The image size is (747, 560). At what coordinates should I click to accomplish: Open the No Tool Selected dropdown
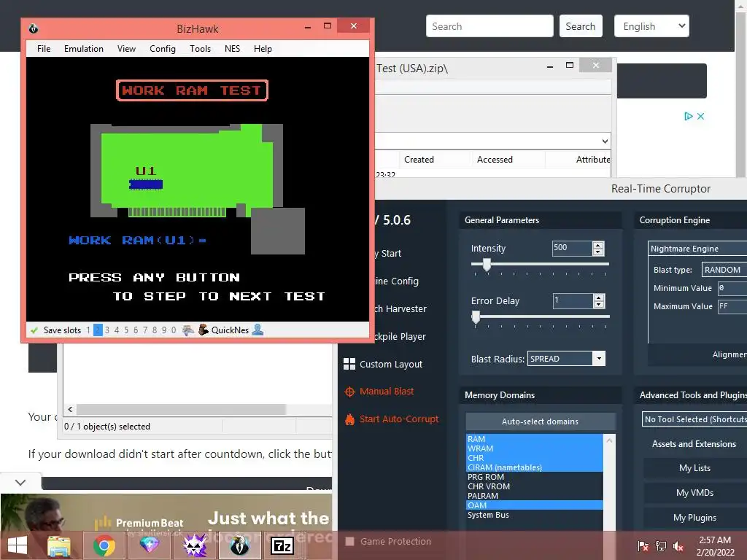(694, 419)
